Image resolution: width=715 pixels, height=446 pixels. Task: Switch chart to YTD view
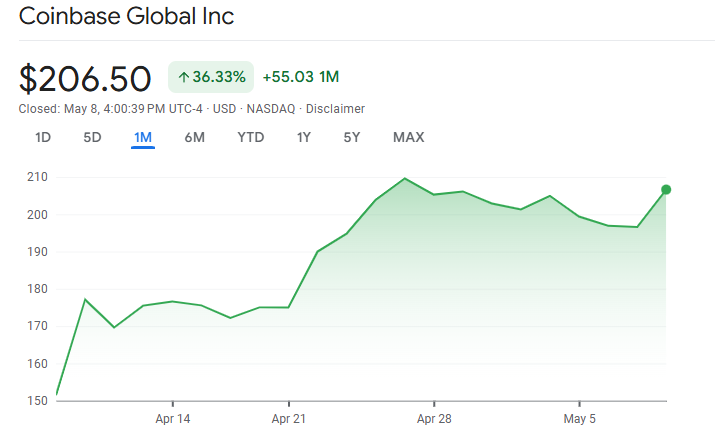[x=251, y=137]
